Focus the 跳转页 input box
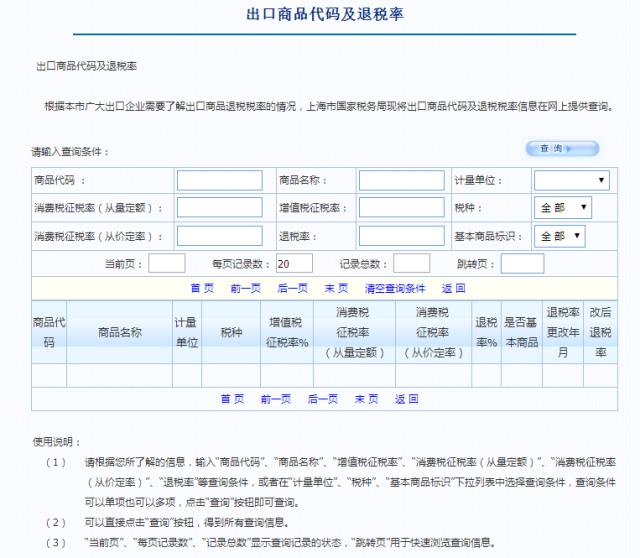640x558 pixels. pos(522,263)
